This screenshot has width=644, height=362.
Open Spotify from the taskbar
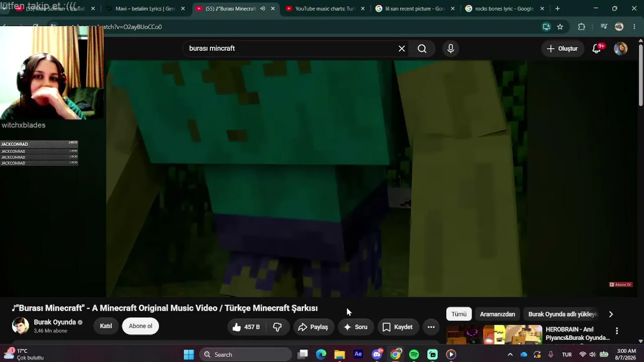tap(414, 354)
